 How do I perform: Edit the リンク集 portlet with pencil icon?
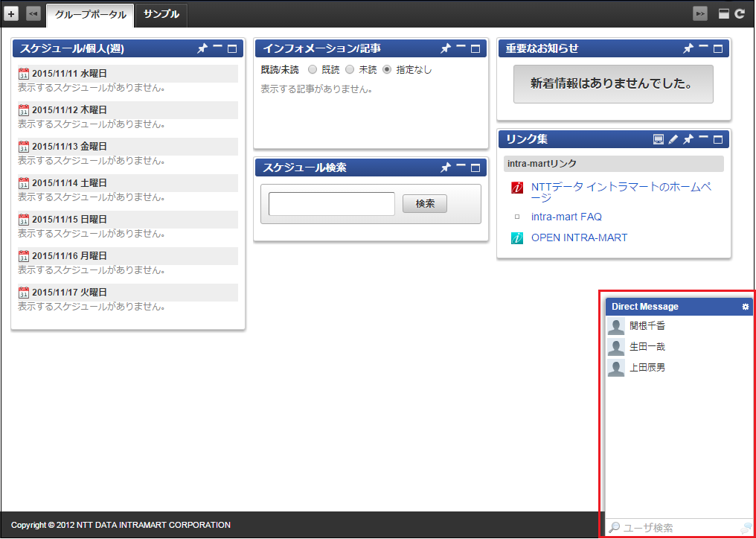pyautogui.click(x=673, y=139)
